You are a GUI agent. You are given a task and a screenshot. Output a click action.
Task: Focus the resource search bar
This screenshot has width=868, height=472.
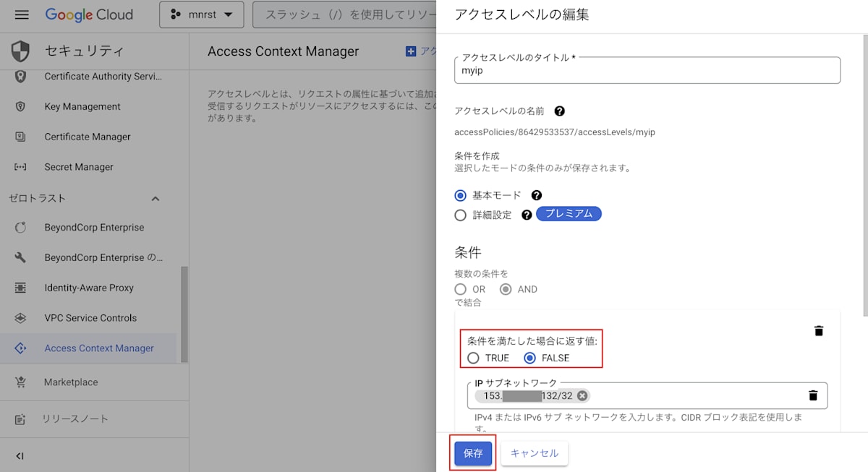344,14
